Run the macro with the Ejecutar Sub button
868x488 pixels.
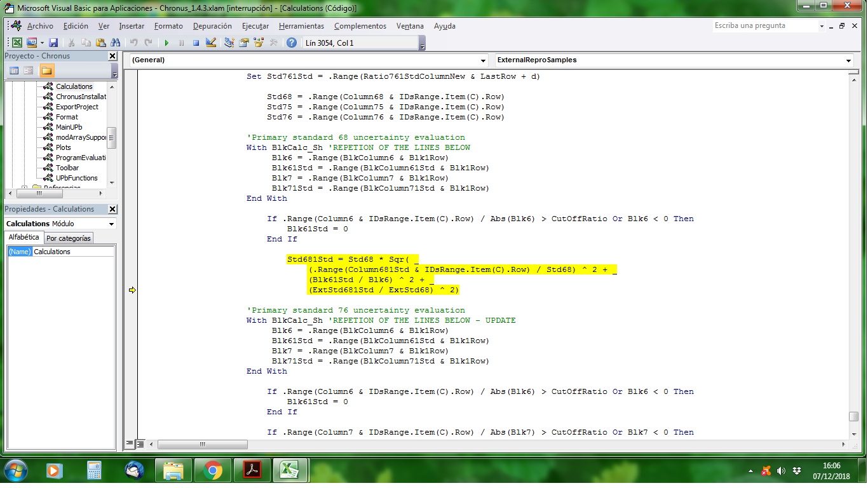click(x=166, y=43)
